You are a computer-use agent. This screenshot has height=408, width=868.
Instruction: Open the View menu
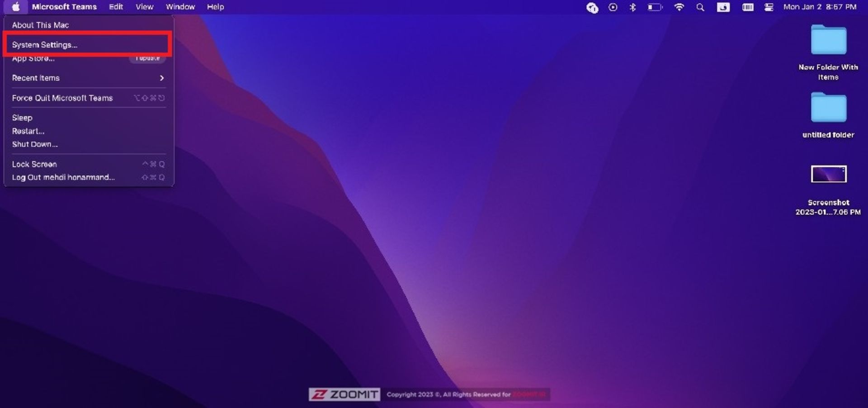pyautogui.click(x=145, y=7)
